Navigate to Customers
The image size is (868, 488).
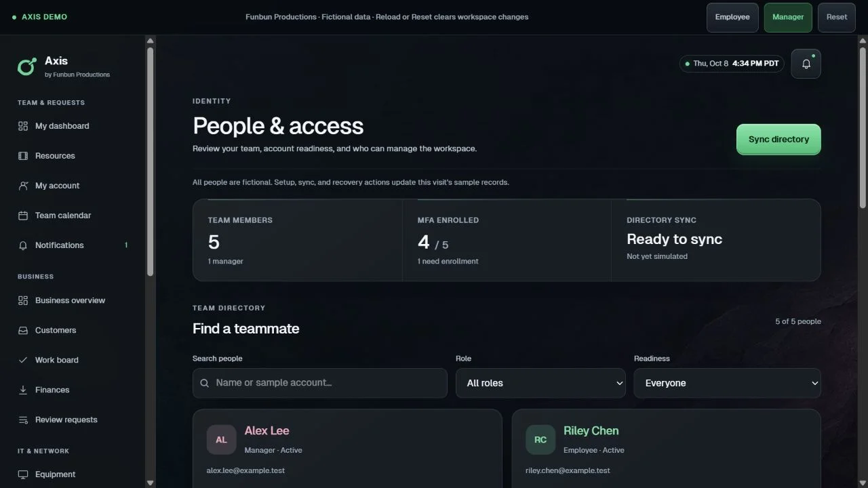click(x=73, y=330)
